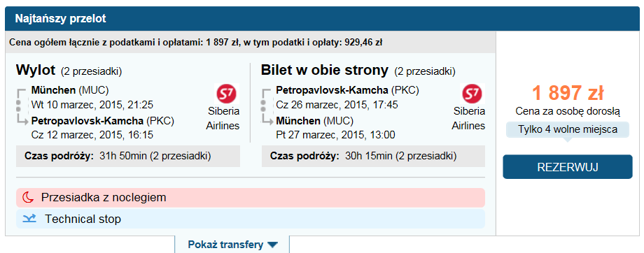The image size is (644, 253).
Task: Click the Bilet w obie strony heading
Action: click(325, 71)
